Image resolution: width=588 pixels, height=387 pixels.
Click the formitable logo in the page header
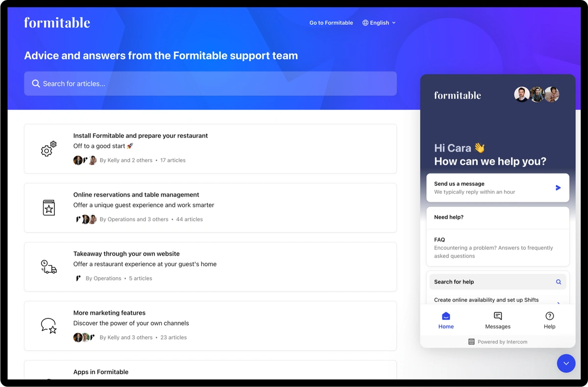(x=57, y=23)
